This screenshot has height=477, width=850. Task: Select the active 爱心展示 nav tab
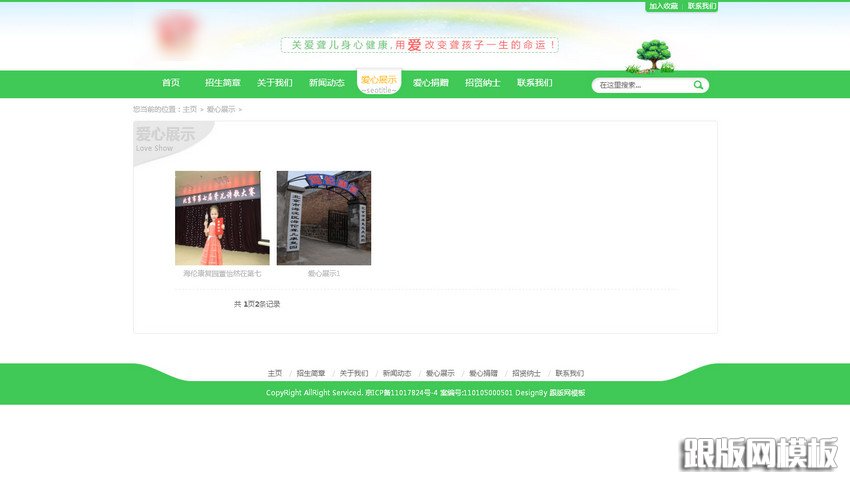tap(379, 82)
